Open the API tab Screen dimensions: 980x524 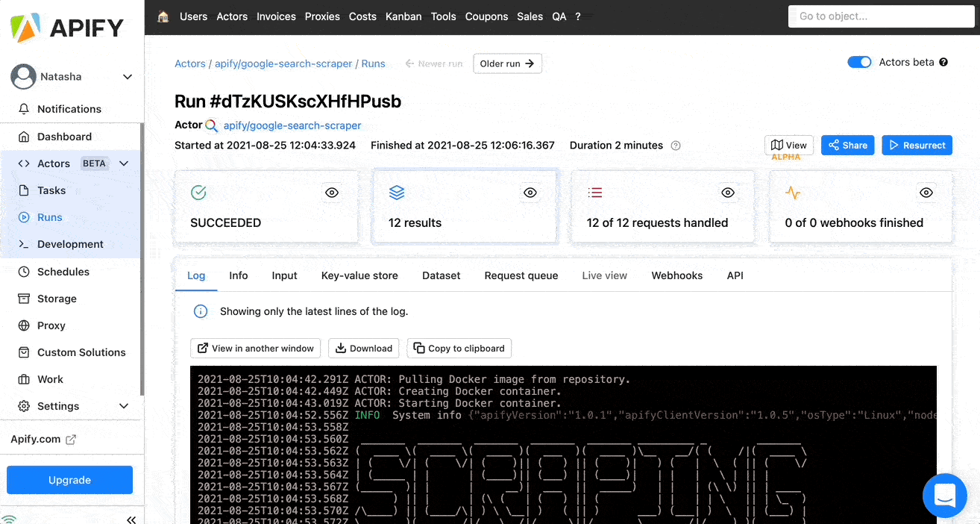735,275
